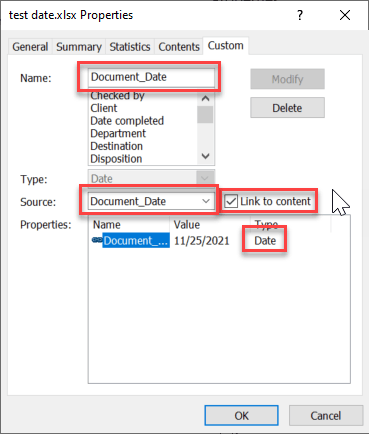Toggle the Link to content checkbox

coord(231,201)
